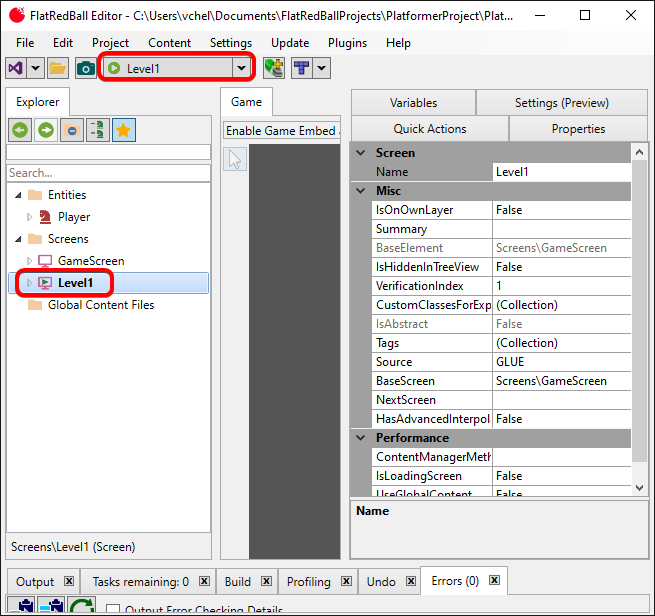The image size is (655, 616).
Task: Click the collapse-all folder icon in Explorer
Action: click(x=72, y=130)
